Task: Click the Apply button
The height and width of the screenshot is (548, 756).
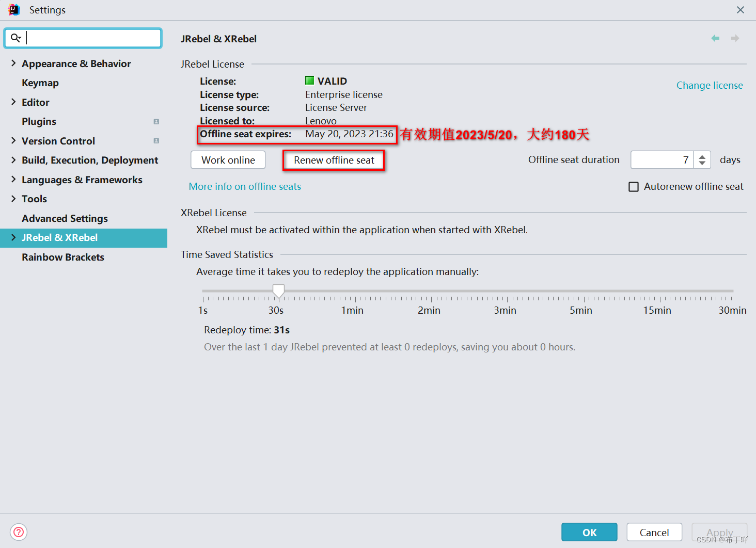Action: coord(719,532)
